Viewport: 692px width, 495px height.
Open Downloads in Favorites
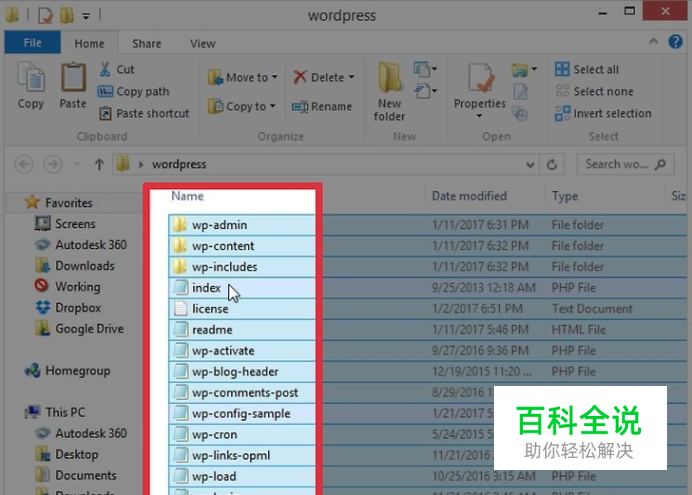pyautogui.click(x=75, y=266)
